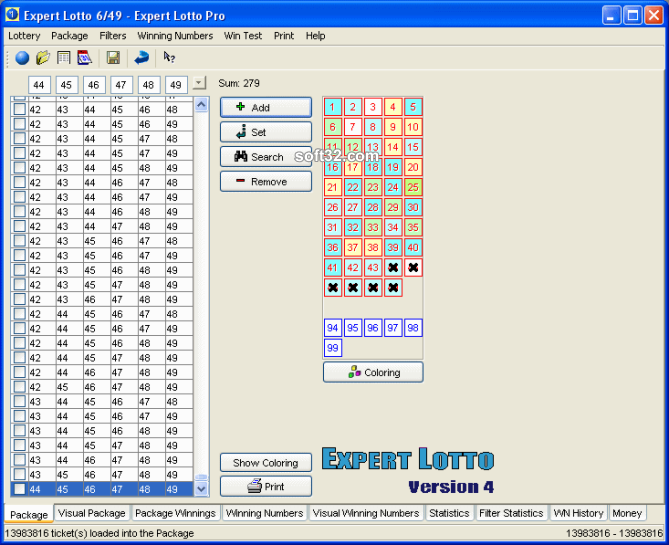Click the Set button
669x545 pixels.
click(266, 132)
